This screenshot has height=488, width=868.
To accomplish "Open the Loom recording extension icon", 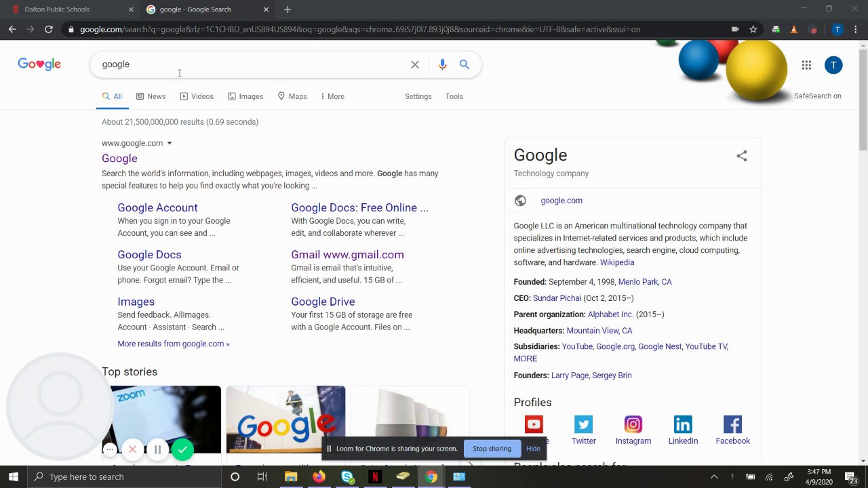I will pos(813,29).
